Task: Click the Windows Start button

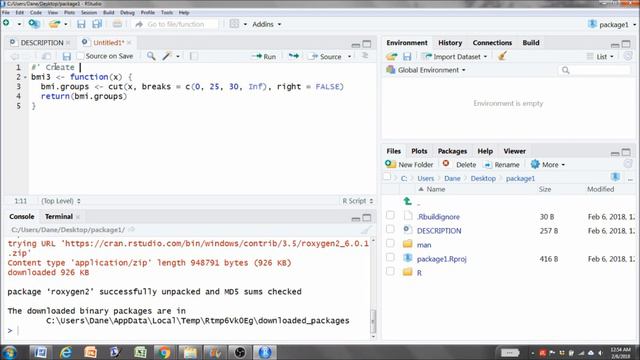Action: (9, 352)
